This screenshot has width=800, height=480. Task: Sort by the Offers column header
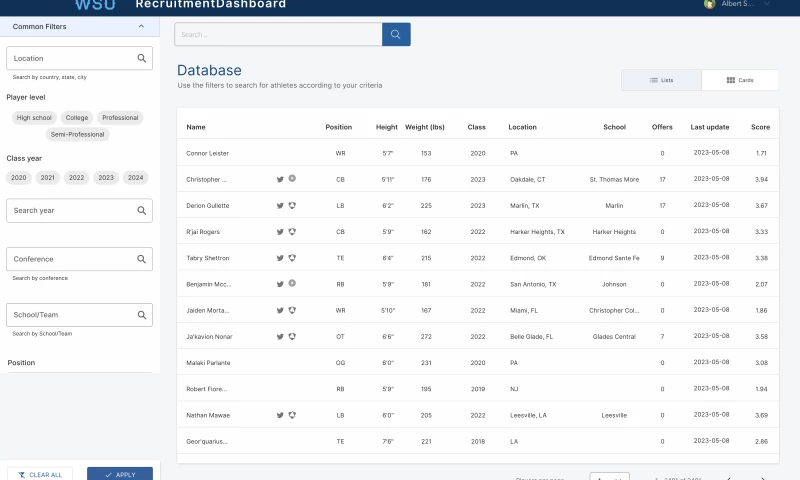[662, 127]
